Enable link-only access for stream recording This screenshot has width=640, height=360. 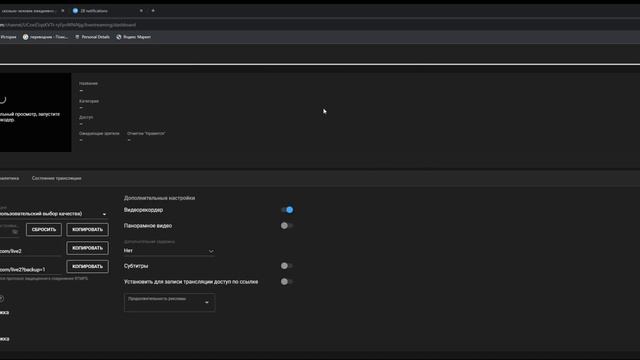click(x=287, y=282)
